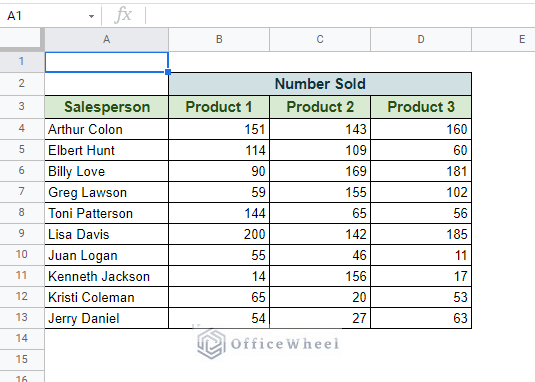Select the 'Arthur Colon' cell
This screenshot has width=535, height=382.
click(106, 129)
